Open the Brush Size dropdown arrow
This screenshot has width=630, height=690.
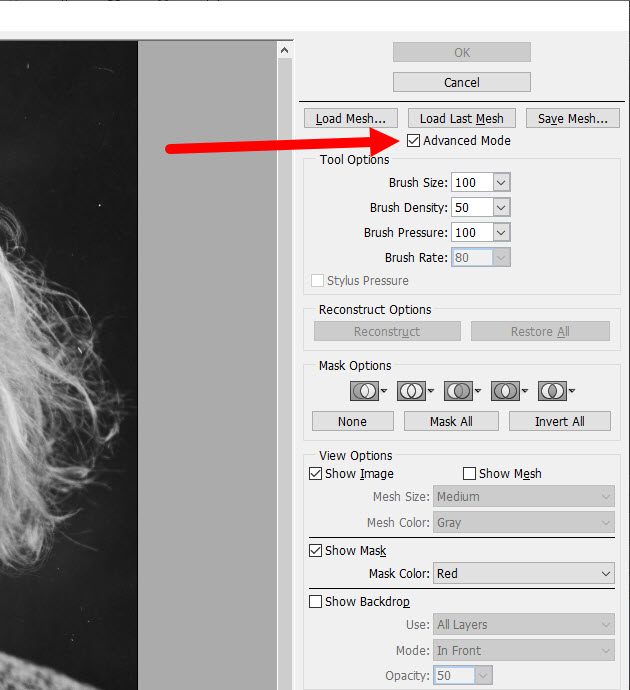coord(501,182)
